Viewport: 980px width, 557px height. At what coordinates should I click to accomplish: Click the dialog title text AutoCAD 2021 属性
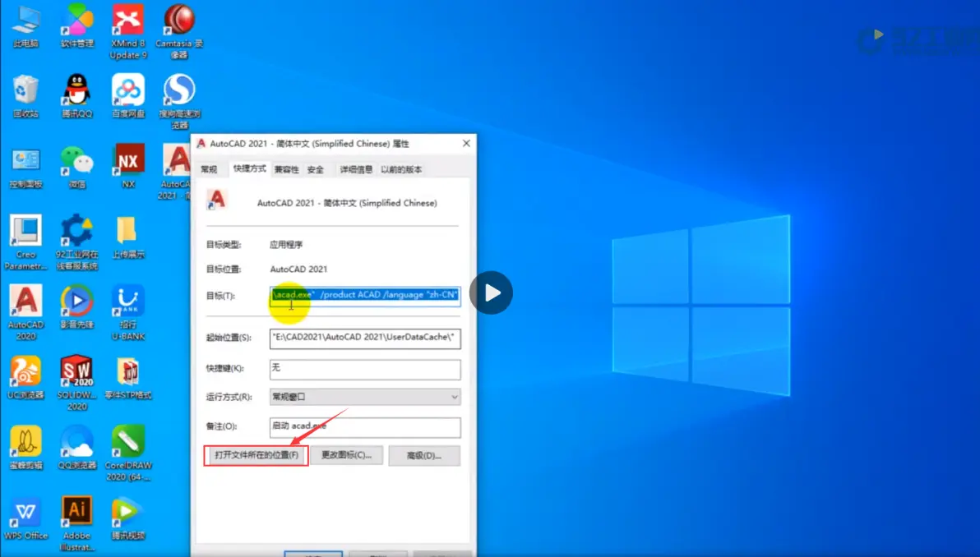(309, 144)
